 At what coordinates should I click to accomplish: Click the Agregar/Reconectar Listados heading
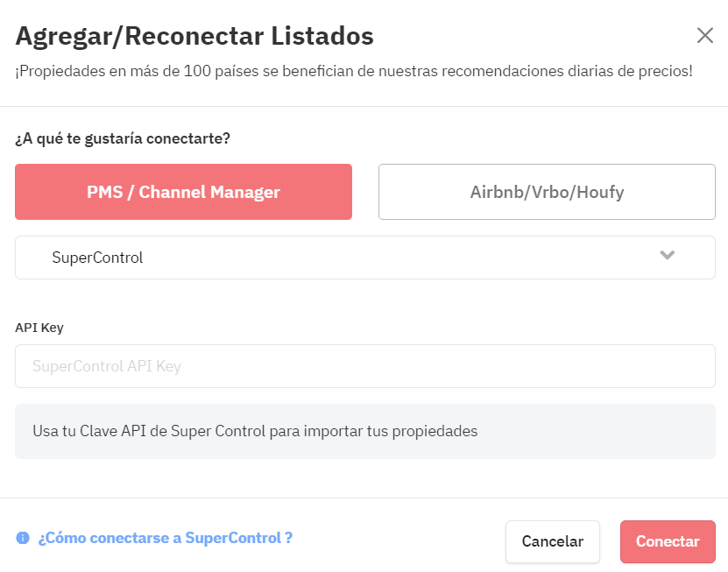coord(194,36)
